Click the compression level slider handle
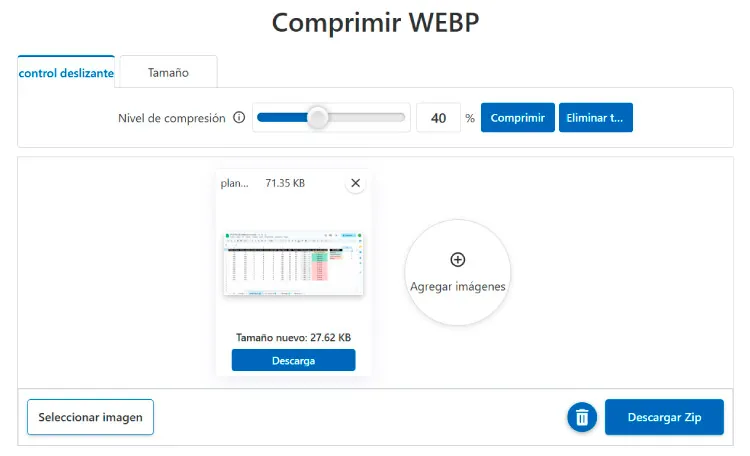Image resolution: width=750 pixels, height=456 pixels. click(318, 117)
